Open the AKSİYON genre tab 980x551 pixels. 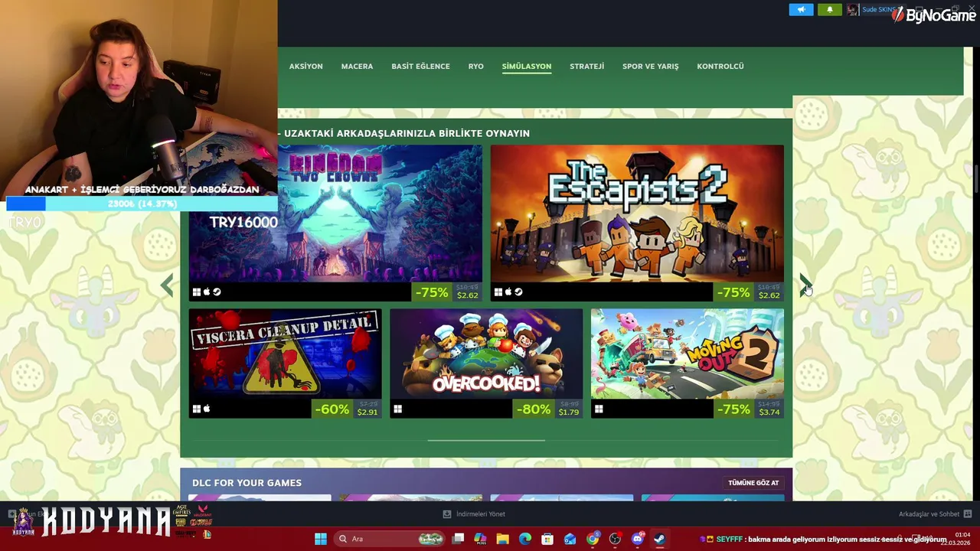(305, 67)
